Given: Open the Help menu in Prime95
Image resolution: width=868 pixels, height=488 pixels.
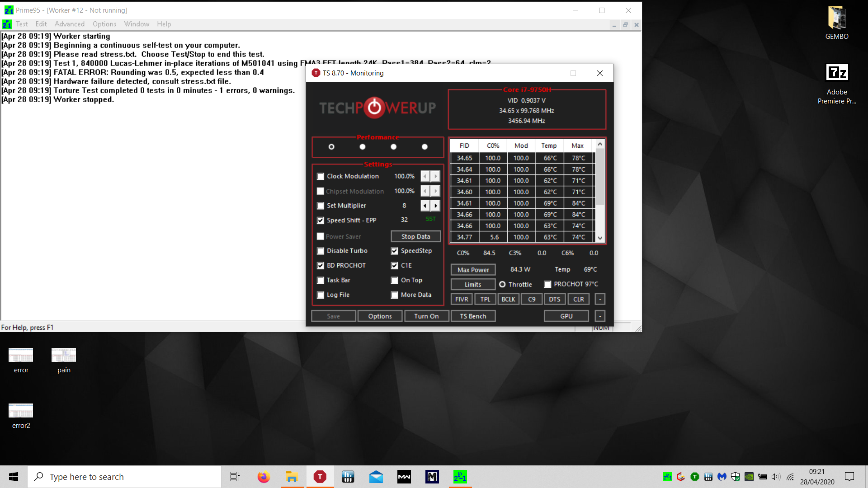Looking at the screenshot, I should tap(164, 24).
